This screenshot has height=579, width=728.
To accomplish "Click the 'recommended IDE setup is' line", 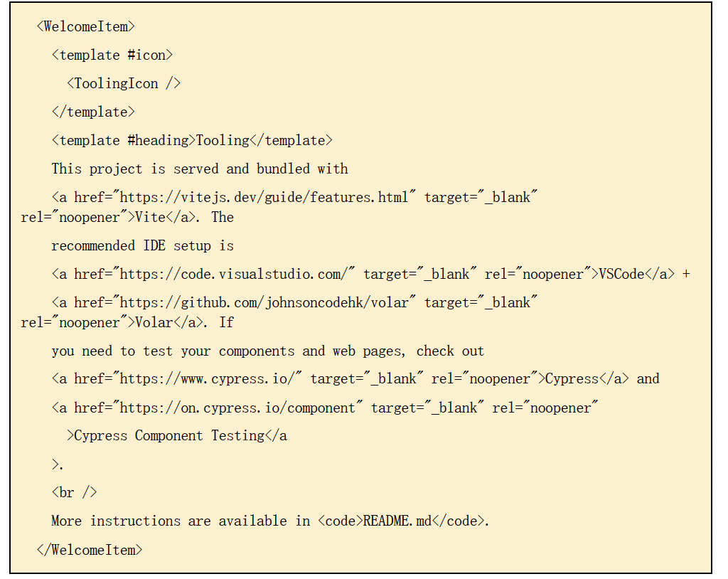I will (142, 245).
